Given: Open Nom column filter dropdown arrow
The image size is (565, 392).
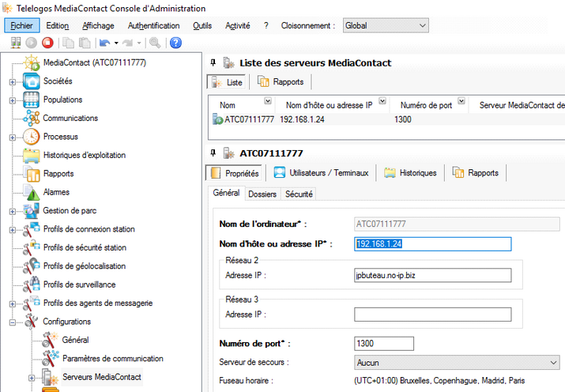Looking at the screenshot, I should [268, 101].
